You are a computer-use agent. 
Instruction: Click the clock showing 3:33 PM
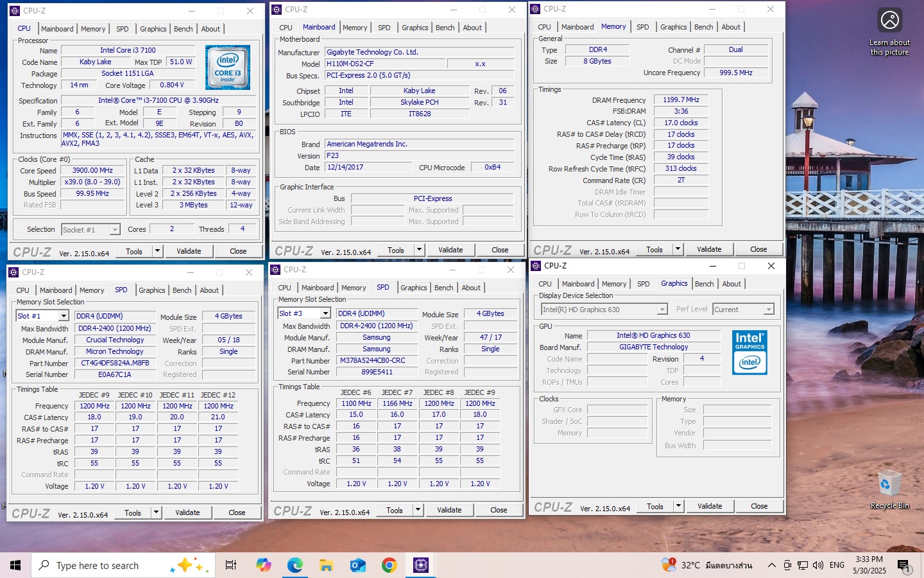tap(869, 565)
